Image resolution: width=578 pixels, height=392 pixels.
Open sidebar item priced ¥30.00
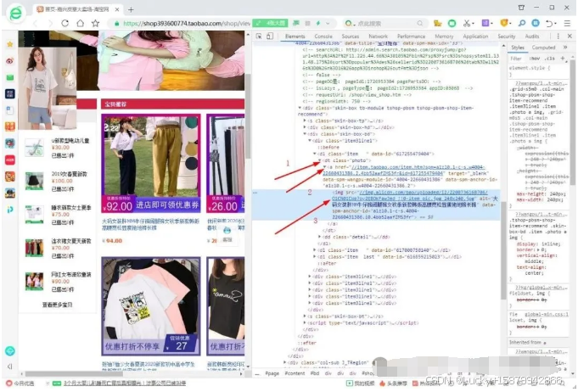point(58,148)
